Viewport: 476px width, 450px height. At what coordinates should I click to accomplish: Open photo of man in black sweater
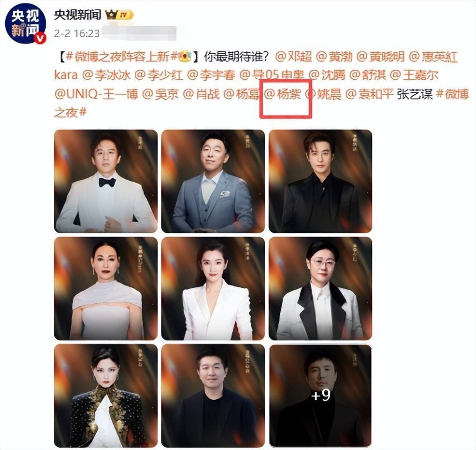tap(213, 396)
